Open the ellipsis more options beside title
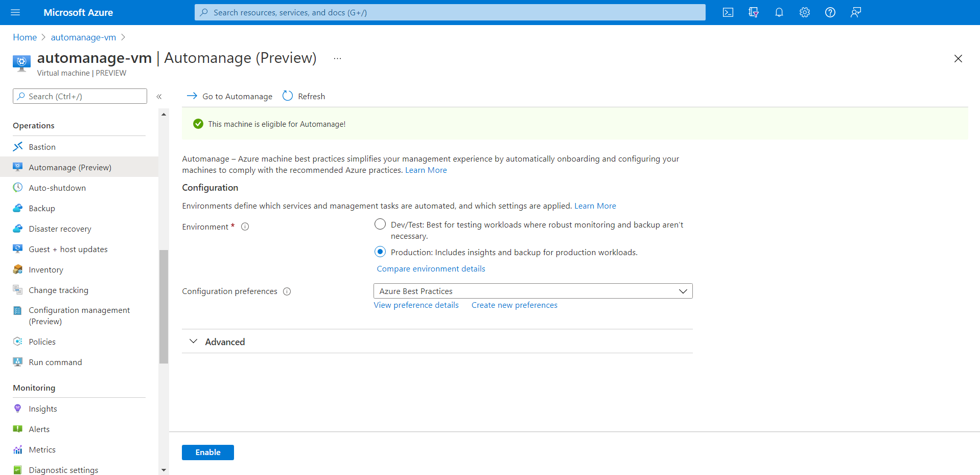Viewport: 980px width, 475px height. (337, 58)
